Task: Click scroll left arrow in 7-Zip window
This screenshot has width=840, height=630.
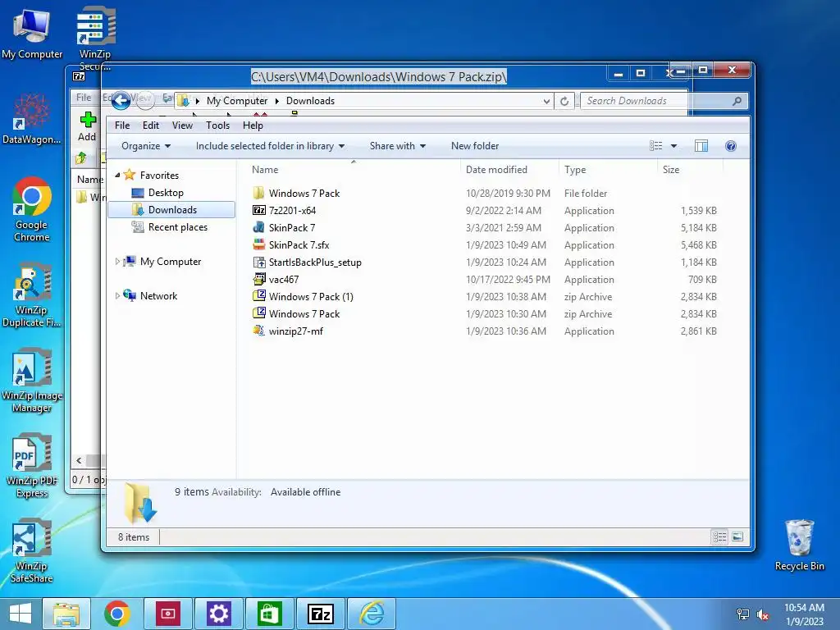Action: click(79, 460)
